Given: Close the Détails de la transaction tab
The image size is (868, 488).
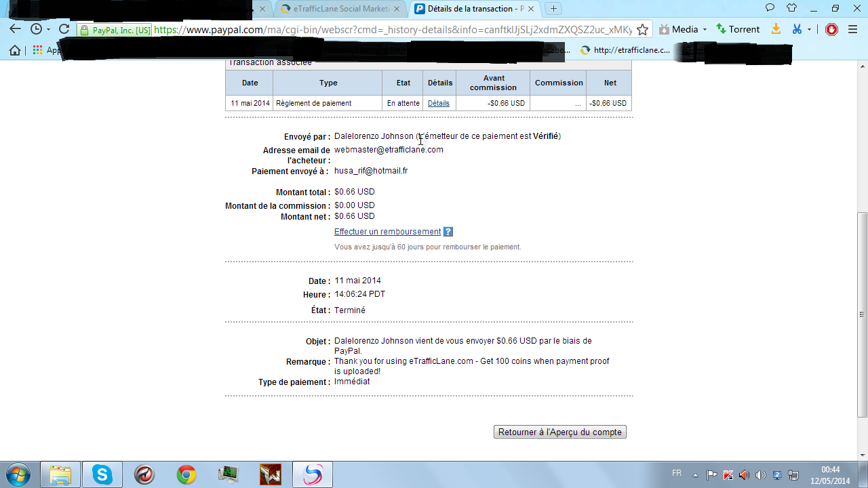Looking at the screenshot, I should [531, 9].
